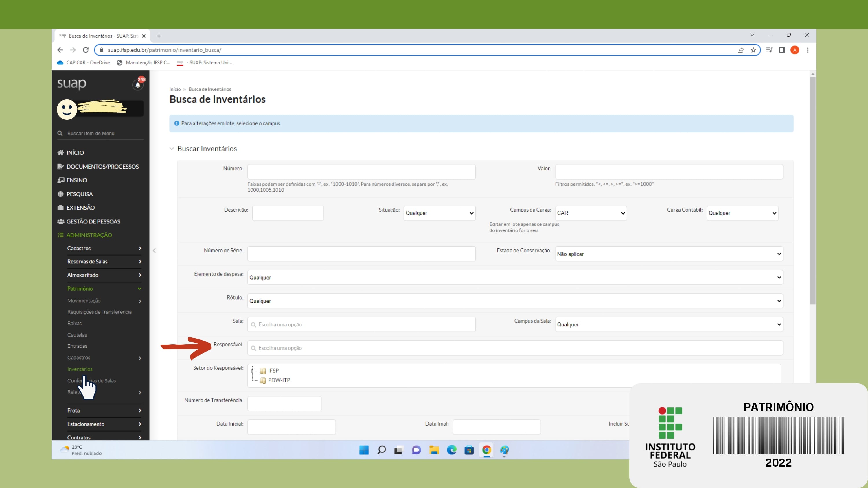The width and height of the screenshot is (868, 488).
Task: Open the Estado de Conservação dropdown
Action: pos(669,254)
